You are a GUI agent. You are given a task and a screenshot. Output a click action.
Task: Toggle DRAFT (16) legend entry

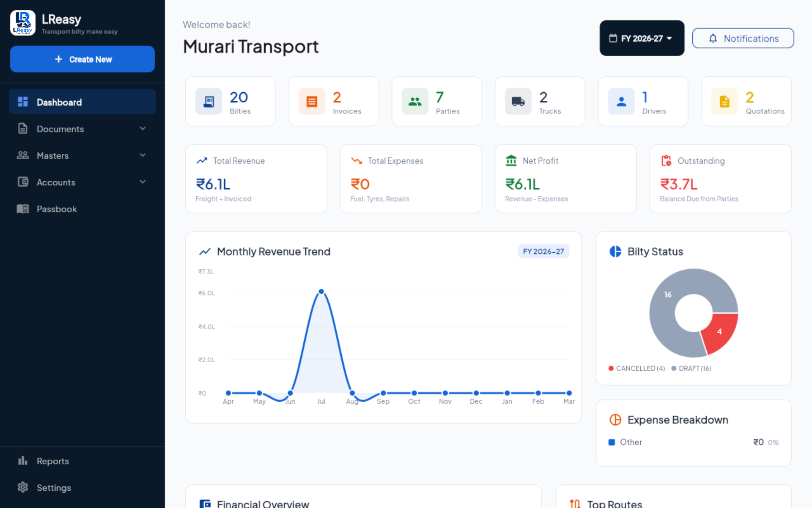[x=691, y=368]
